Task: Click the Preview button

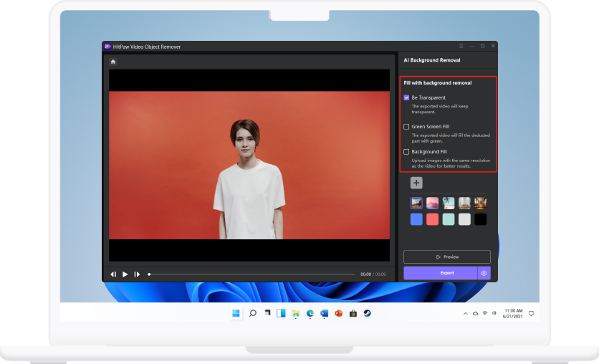Action: 447,257
